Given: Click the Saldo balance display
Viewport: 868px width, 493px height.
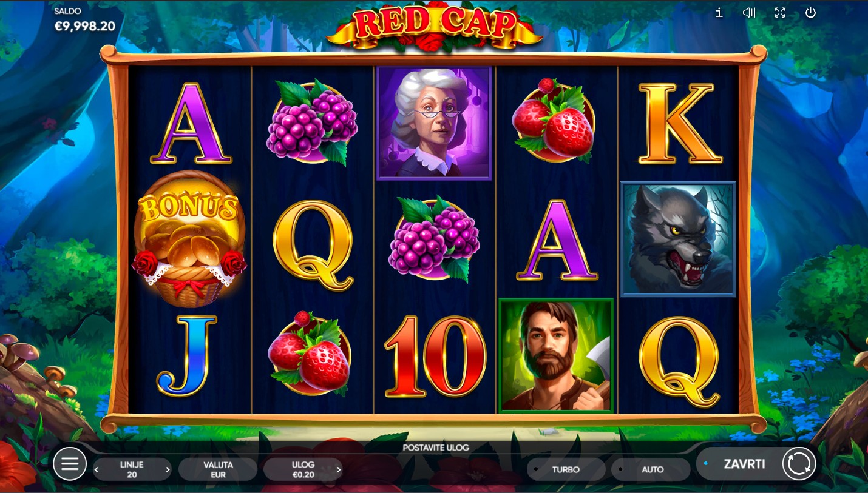Looking at the screenshot, I should pos(84,21).
